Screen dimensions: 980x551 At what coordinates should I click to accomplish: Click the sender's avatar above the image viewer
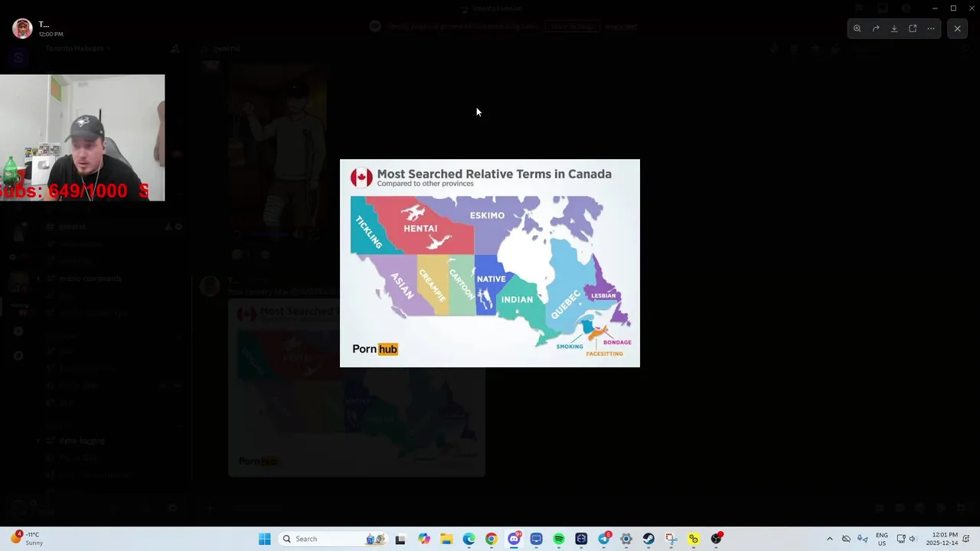click(x=22, y=28)
